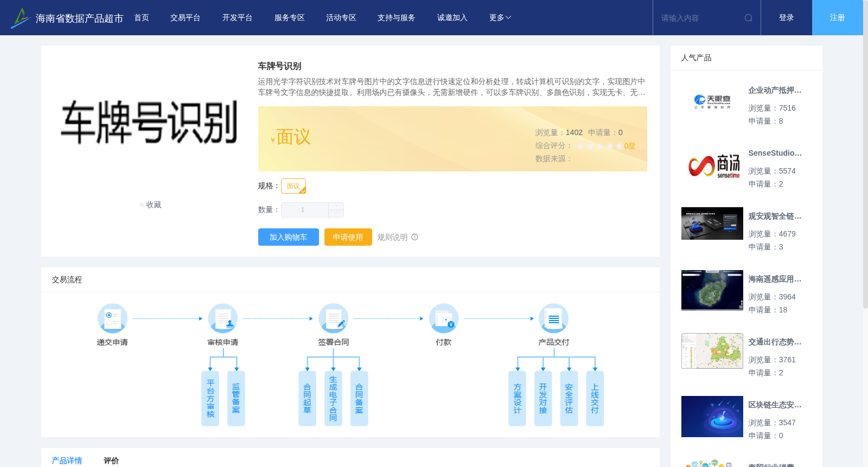Click the site logo icon in header

tap(20, 18)
